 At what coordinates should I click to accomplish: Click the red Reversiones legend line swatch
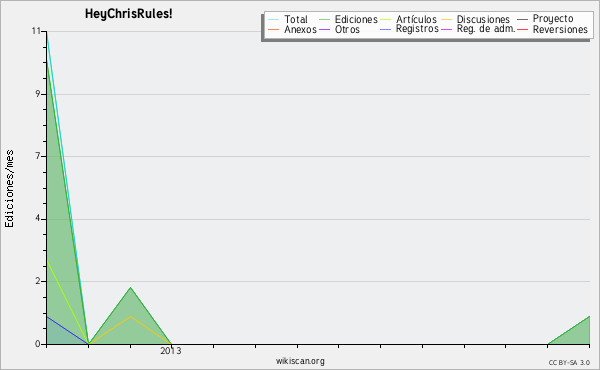[x=522, y=29]
